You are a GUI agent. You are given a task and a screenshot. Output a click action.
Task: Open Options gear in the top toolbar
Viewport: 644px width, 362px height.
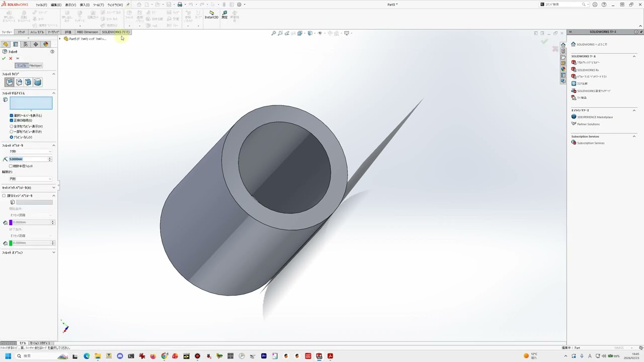[x=239, y=5]
